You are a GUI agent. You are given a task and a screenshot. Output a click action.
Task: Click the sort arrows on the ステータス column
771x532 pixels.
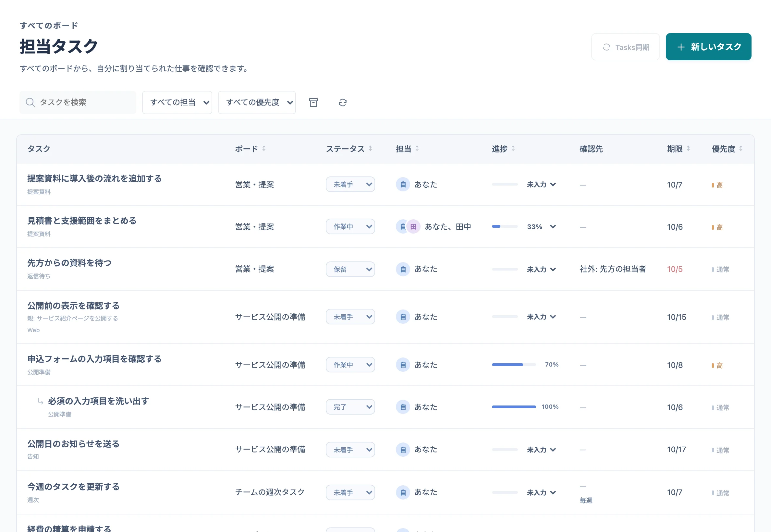[x=370, y=148]
